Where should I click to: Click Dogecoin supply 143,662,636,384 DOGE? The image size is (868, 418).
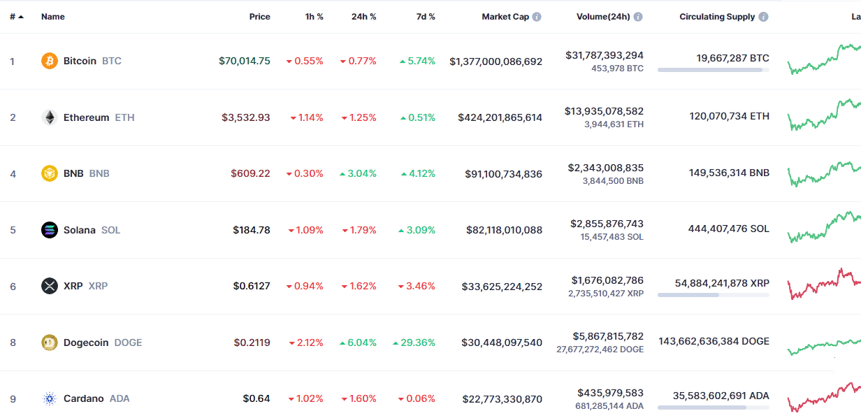(714, 341)
